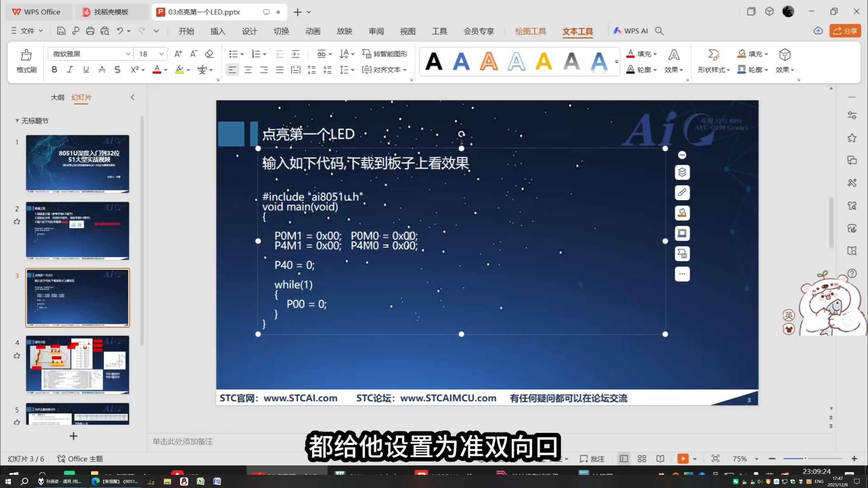Expand the font color dropdown arrow
Image resolution: width=868 pixels, height=488 pixels.
165,70
